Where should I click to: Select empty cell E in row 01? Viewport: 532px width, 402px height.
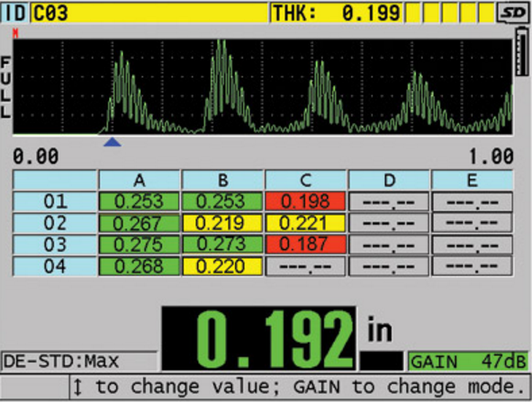click(x=472, y=201)
